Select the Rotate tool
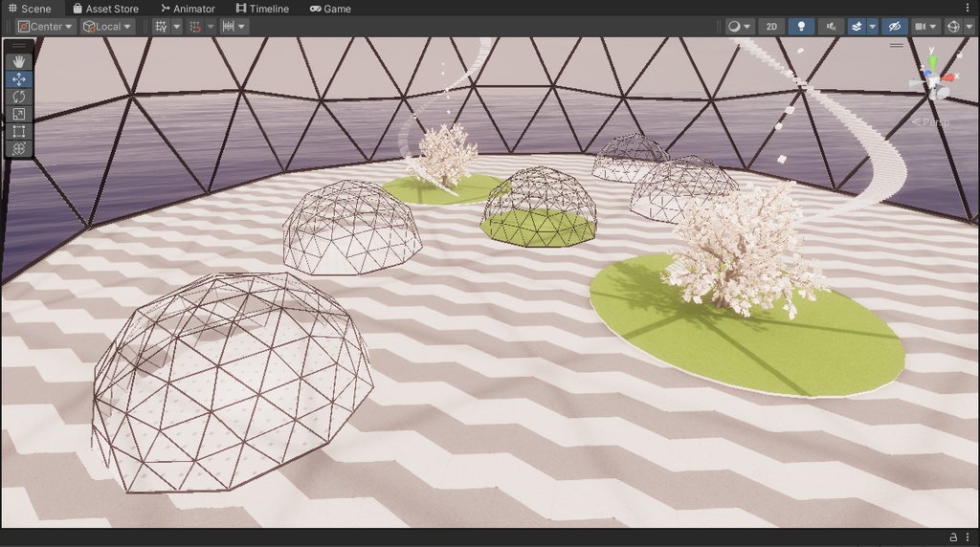Screen dimensions: 980x547 click(x=19, y=97)
